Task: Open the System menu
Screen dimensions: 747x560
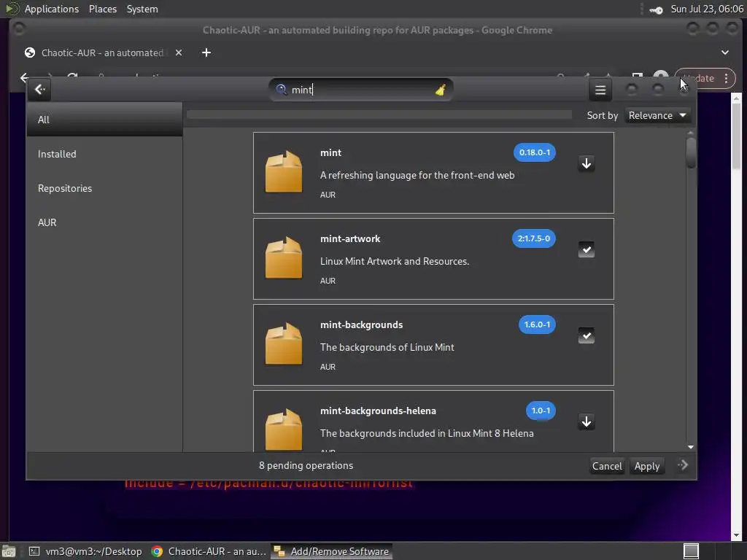Action: point(142,9)
